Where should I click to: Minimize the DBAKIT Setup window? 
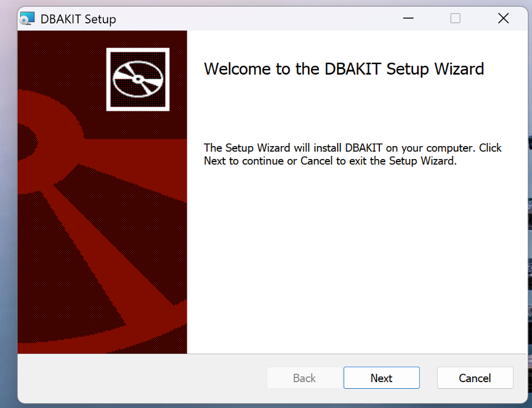(408, 18)
